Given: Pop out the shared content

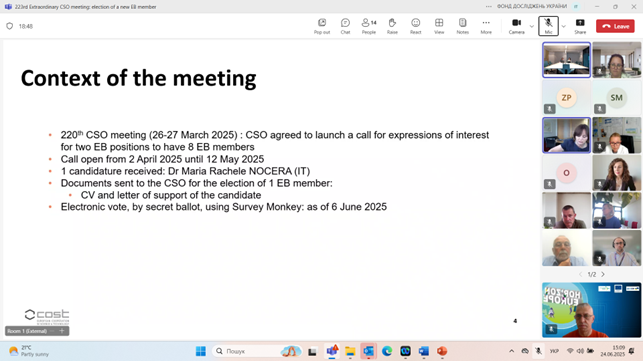Looking at the screenshot, I should point(322,26).
